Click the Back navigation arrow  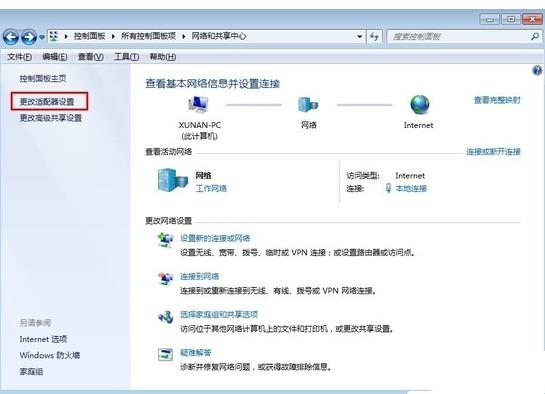[x=11, y=37]
